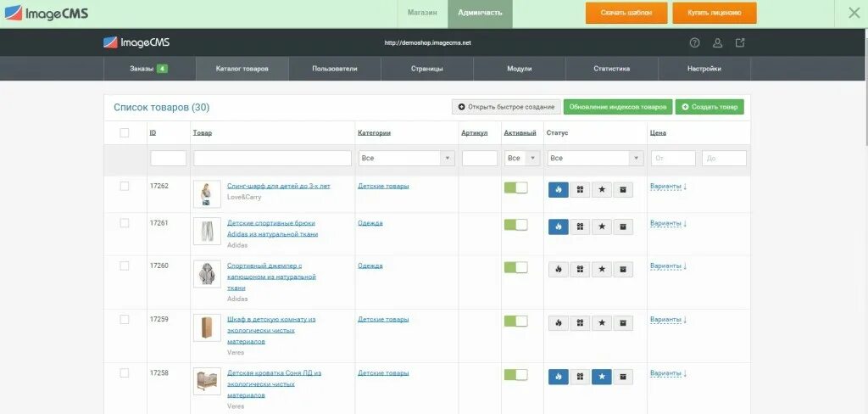Screen dimensions: 868x414
Task: Check the select-all checkbox in table header
Action: 125,133
